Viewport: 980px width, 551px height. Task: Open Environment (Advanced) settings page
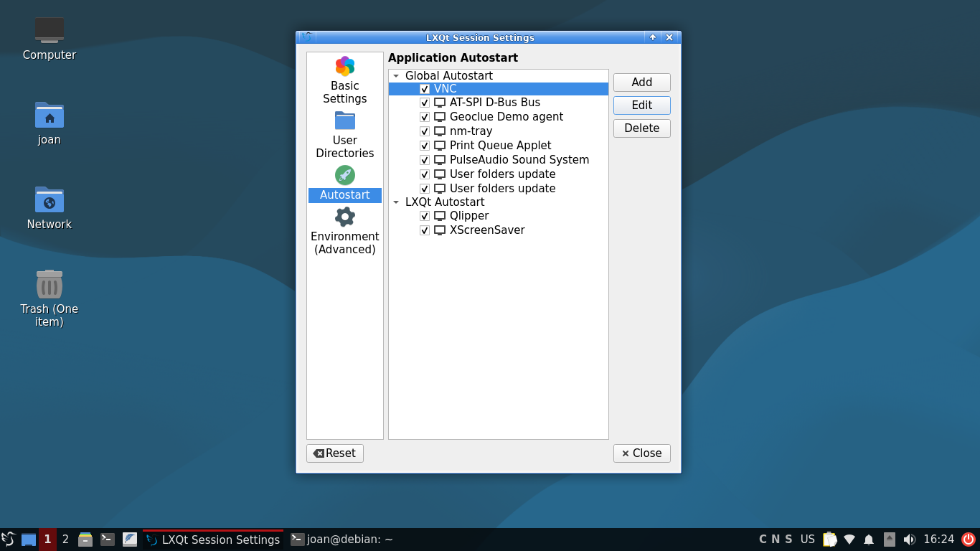(x=344, y=231)
